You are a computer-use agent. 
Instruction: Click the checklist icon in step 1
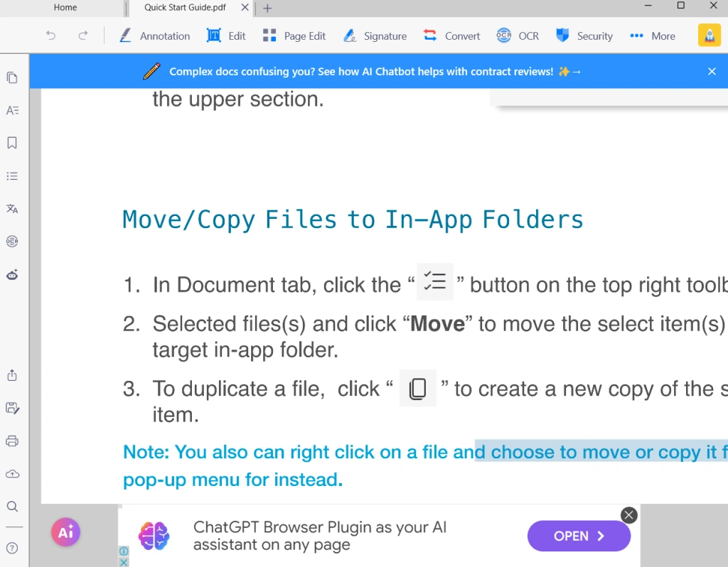tap(434, 281)
